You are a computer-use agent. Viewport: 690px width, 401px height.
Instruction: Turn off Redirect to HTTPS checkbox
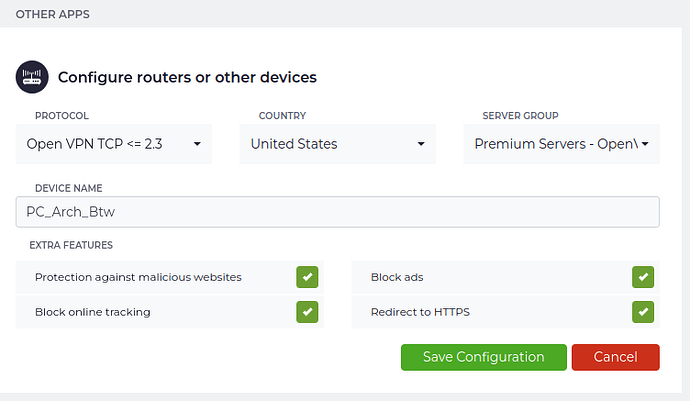pos(643,312)
